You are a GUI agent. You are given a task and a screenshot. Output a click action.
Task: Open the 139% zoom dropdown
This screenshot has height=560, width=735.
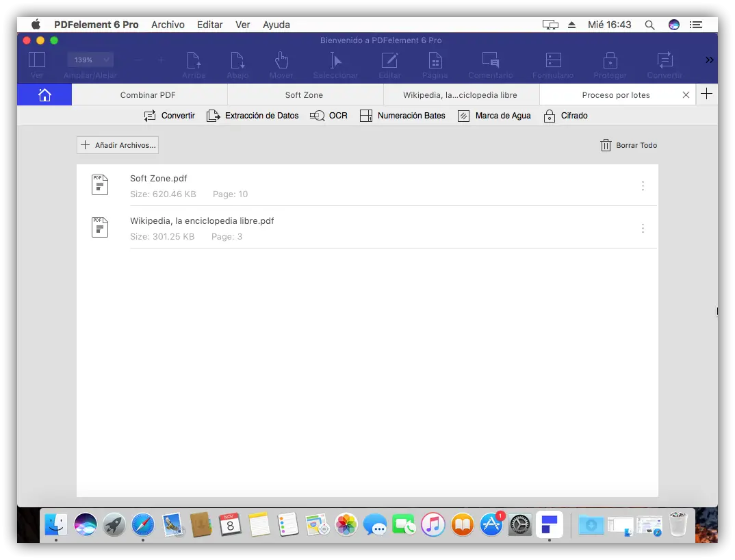click(x=90, y=60)
